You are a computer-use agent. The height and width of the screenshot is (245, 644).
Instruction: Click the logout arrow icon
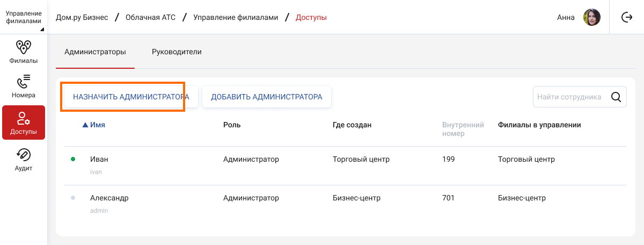(x=627, y=17)
